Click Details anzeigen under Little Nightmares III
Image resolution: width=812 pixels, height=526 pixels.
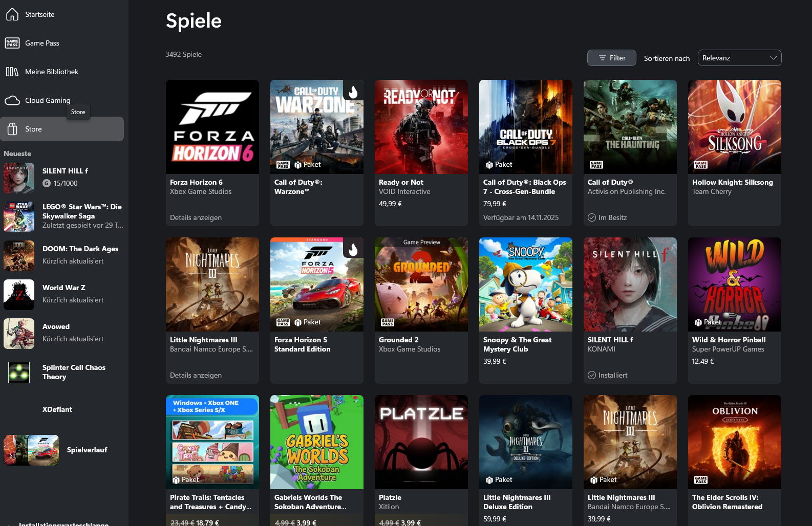pos(196,375)
